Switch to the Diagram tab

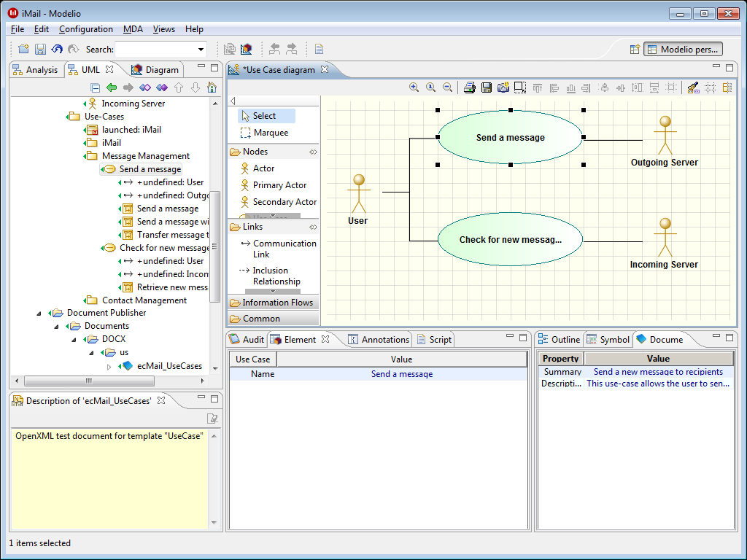click(x=155, y=70)
